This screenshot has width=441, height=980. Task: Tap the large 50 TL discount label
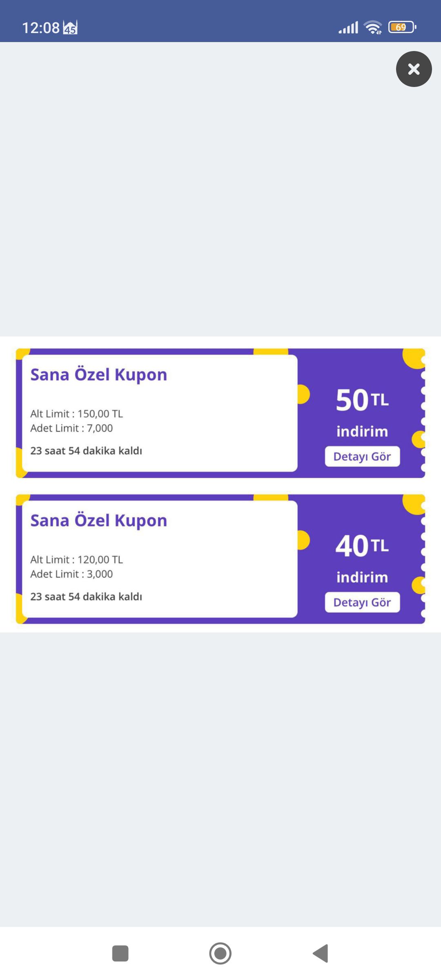(363, 400)
